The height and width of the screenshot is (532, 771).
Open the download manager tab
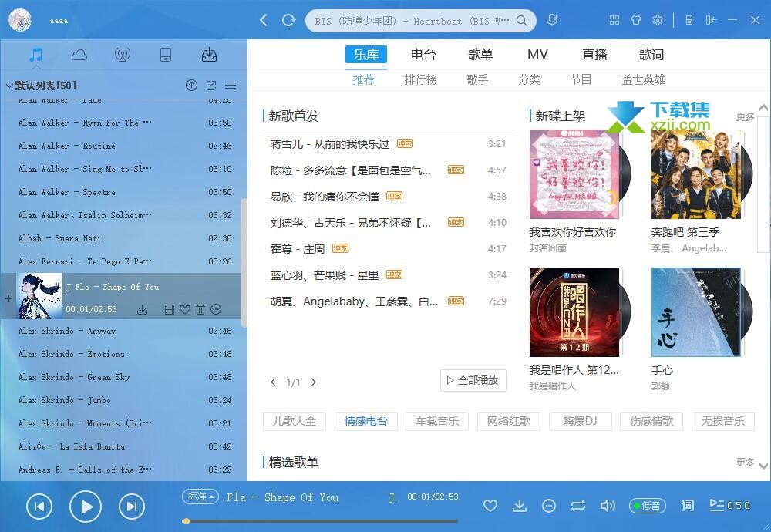[209, 55]
